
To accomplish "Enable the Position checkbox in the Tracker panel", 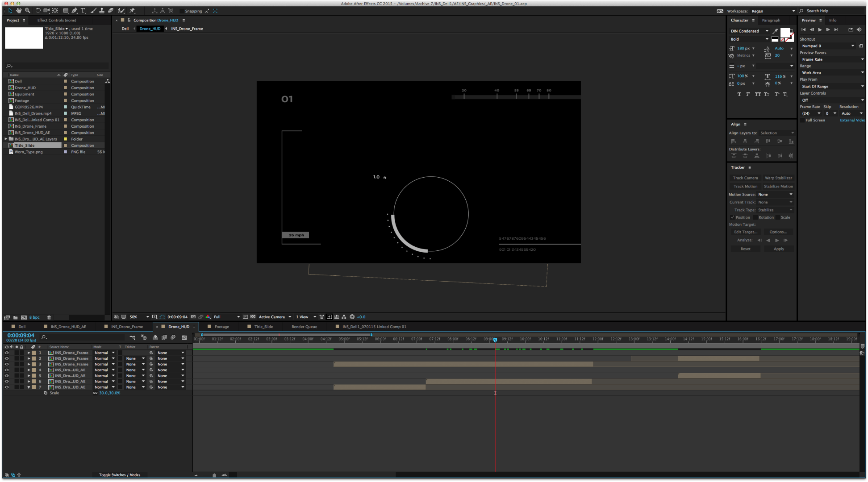I will 733,217.
